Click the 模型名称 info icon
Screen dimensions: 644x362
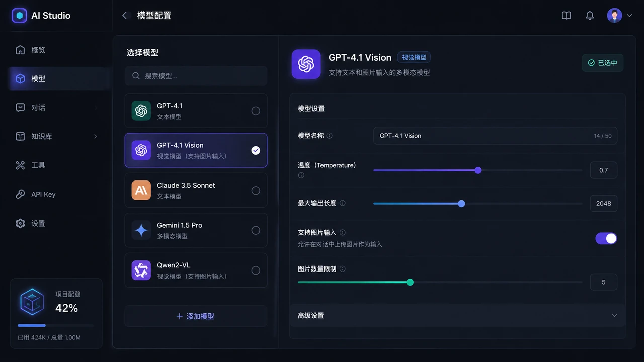[x=329, y=136]
